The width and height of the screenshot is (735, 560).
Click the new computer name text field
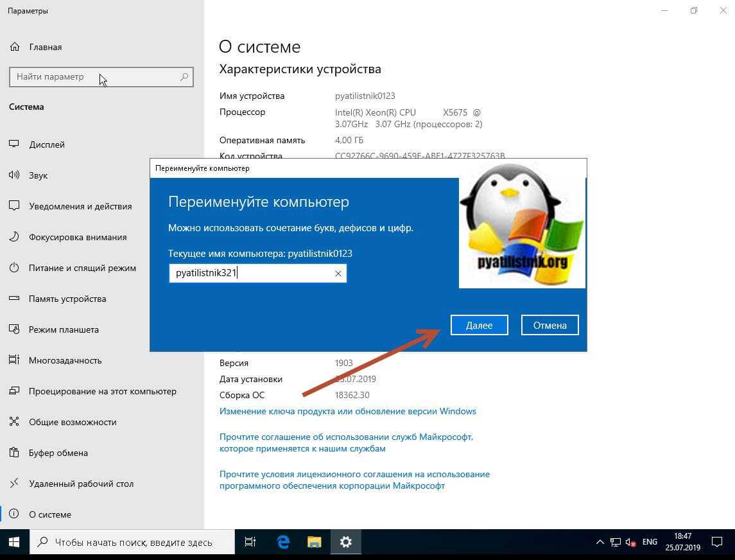coord(250,274)
